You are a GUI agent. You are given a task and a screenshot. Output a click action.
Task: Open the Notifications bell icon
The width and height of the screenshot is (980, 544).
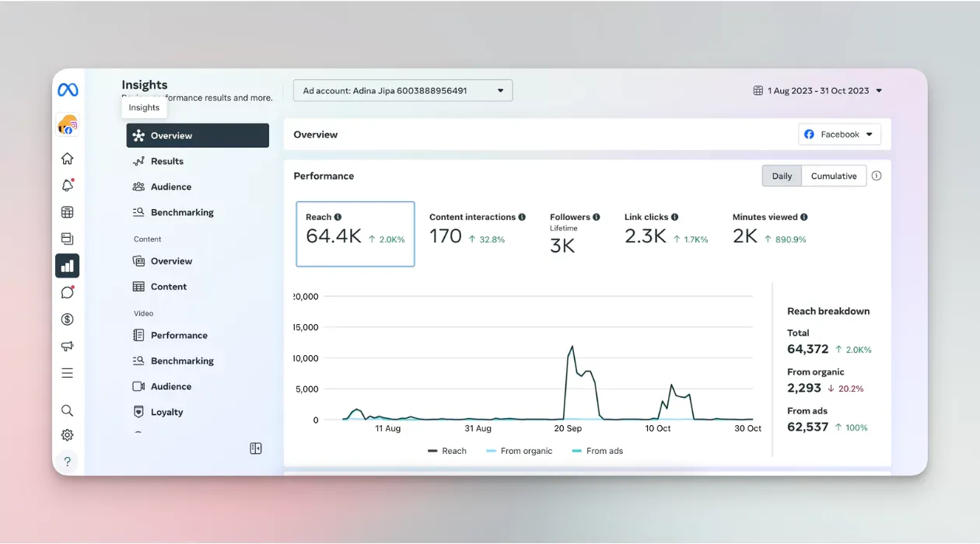(68, 186)
